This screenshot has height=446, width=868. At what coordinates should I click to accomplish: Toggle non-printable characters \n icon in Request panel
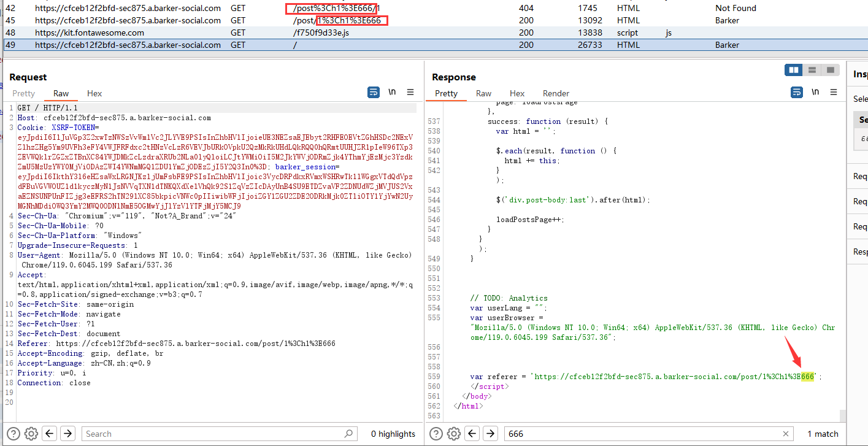(x=392, y=92)
